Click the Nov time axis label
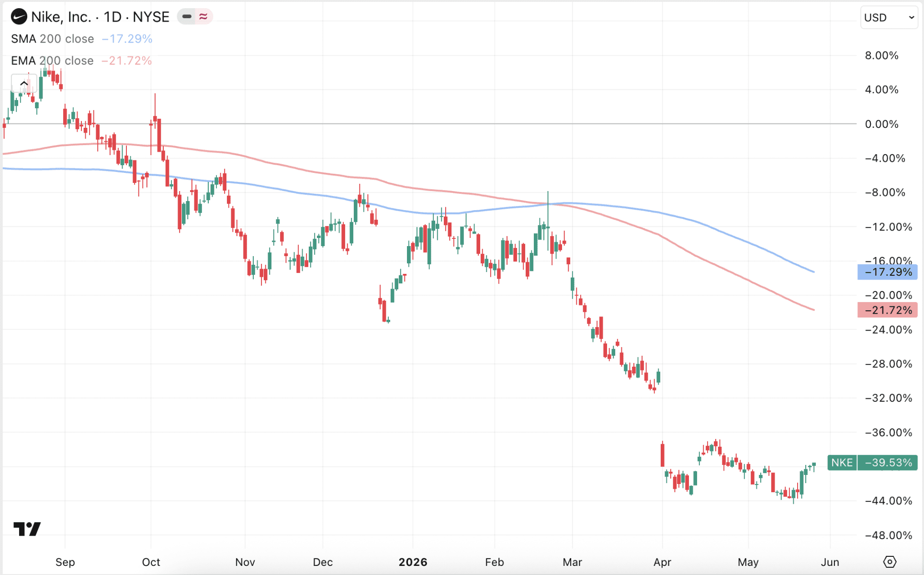Viewport: 924px width, 575px height. [x=245, y=562]
